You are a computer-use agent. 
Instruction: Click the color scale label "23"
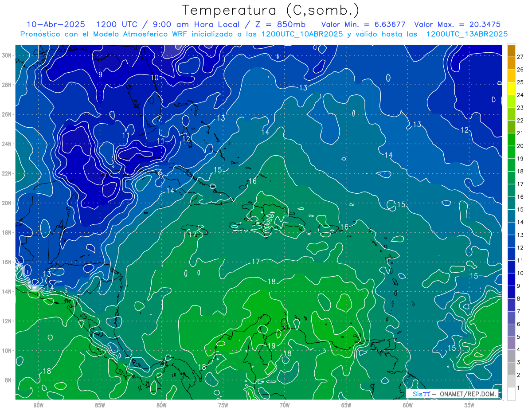pyautogui.click(x=520, y=108)
